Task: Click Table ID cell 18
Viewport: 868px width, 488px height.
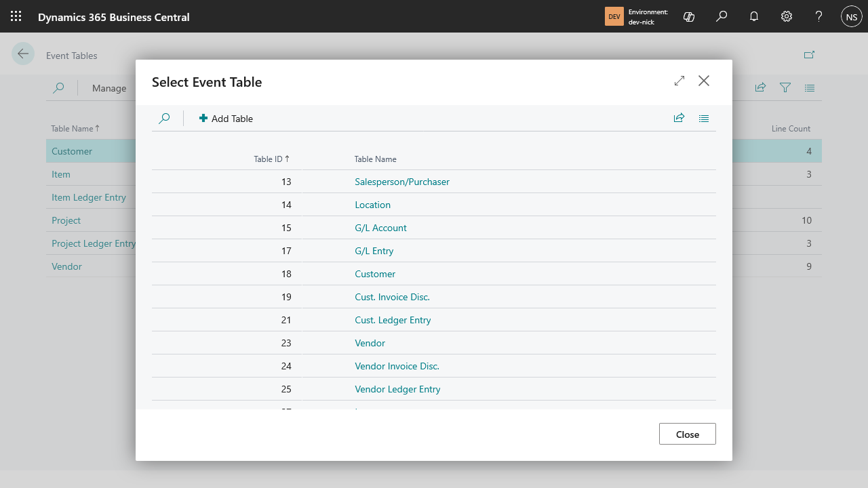Action: pos(286,274)
